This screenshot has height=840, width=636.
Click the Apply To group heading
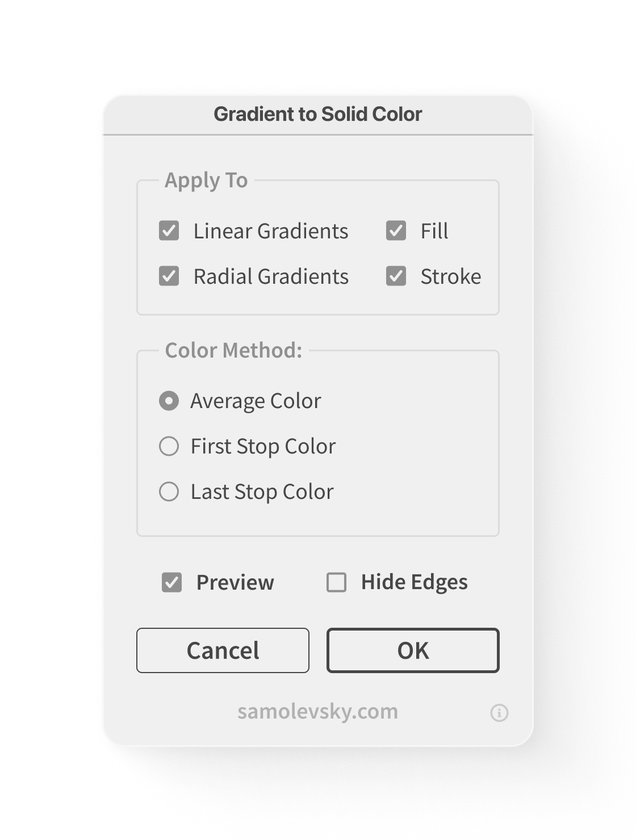[206, 180]
